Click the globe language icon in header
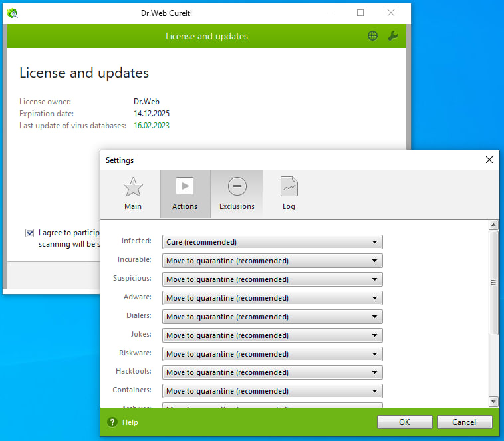Image resolution: width=504 pixels, height=441 pixels. coord(372,36)
